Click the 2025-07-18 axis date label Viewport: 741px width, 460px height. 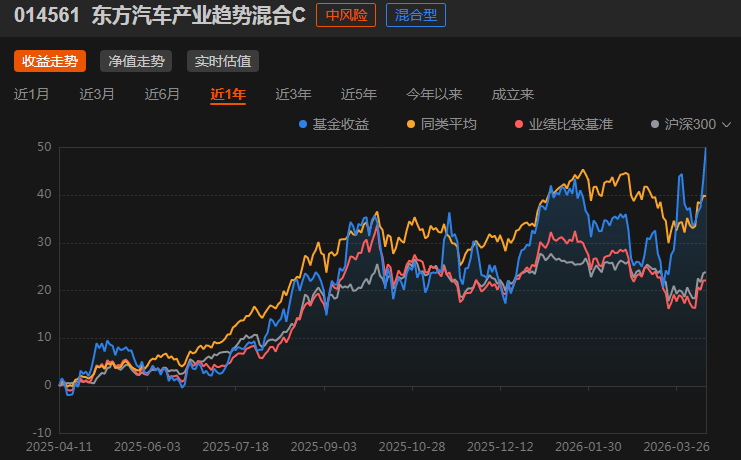click(235, 447)
